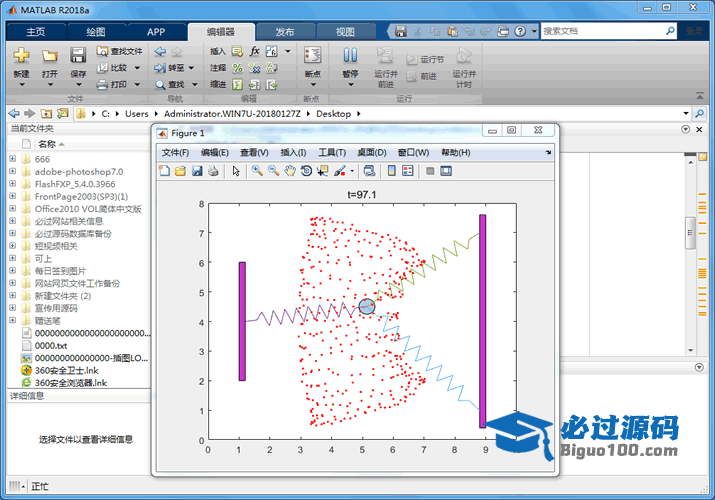Click the editor vertical scrollbar thumb

[690, 232]
